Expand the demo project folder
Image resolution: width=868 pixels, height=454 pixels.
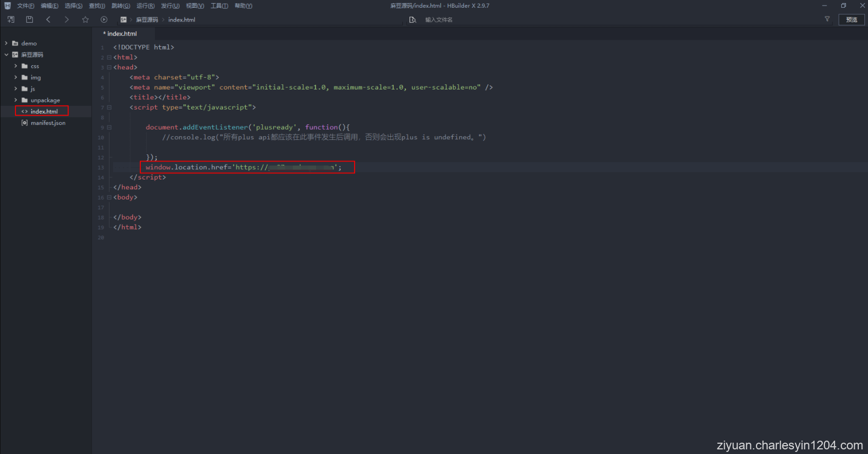pos(6,43)
